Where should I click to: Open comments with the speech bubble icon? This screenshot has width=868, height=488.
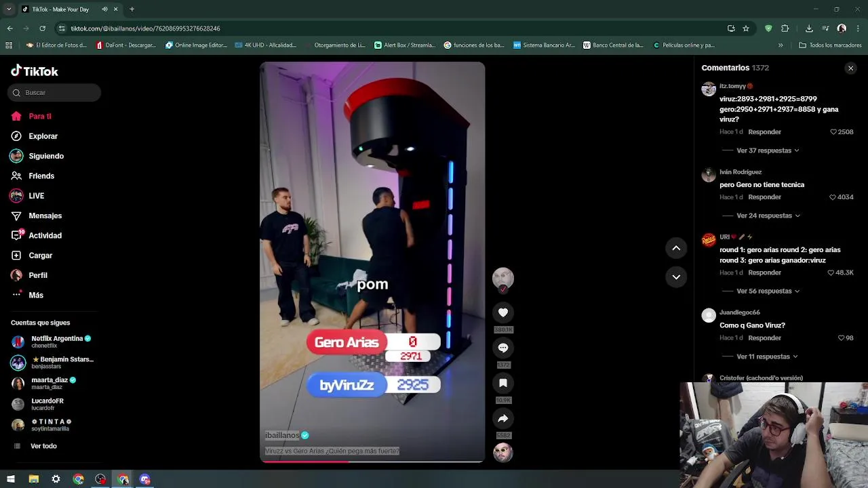[503, 348]
